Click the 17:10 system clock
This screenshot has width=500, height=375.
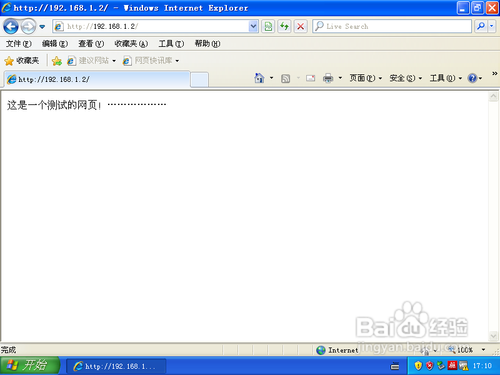click(482, 366)
